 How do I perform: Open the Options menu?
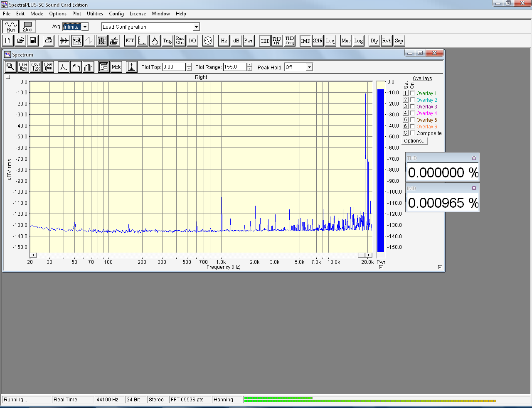(58, 14)
